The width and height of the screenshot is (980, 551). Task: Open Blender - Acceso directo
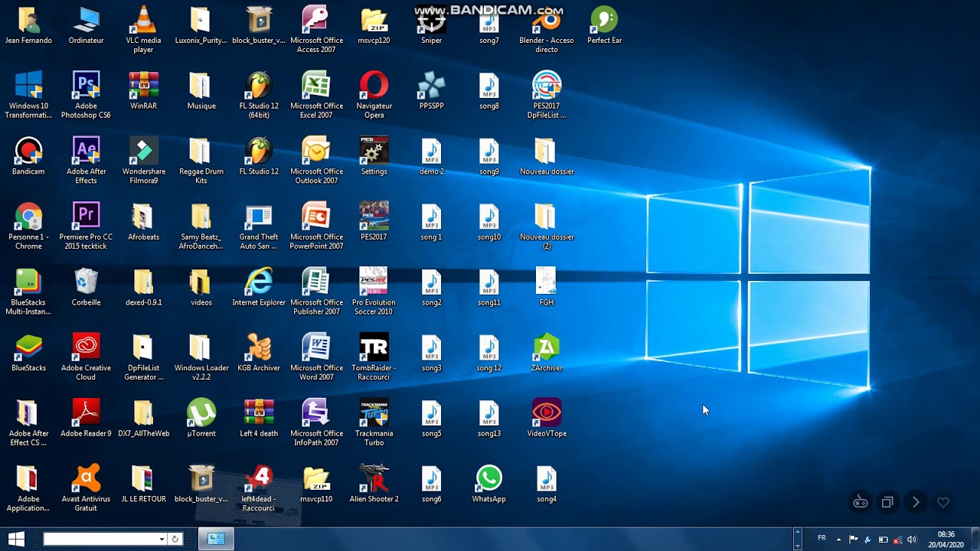coord(547,30)
